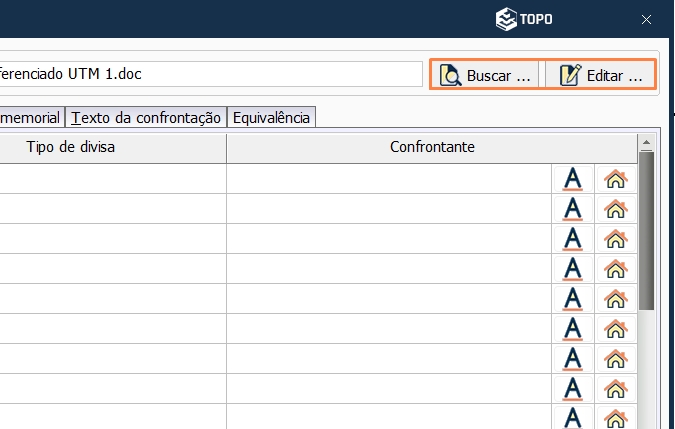This screenshot has height=429, width=675.
Task: Click the text 'A' icon in the first row
Action: tap(573, 179)
